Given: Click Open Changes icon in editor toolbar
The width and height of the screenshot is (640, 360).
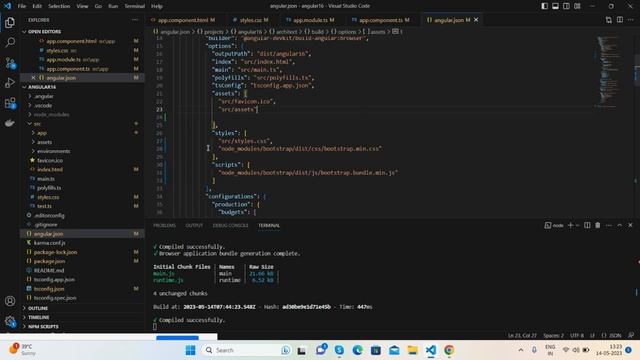Looking at the screenshot, I should coord(609,20).
